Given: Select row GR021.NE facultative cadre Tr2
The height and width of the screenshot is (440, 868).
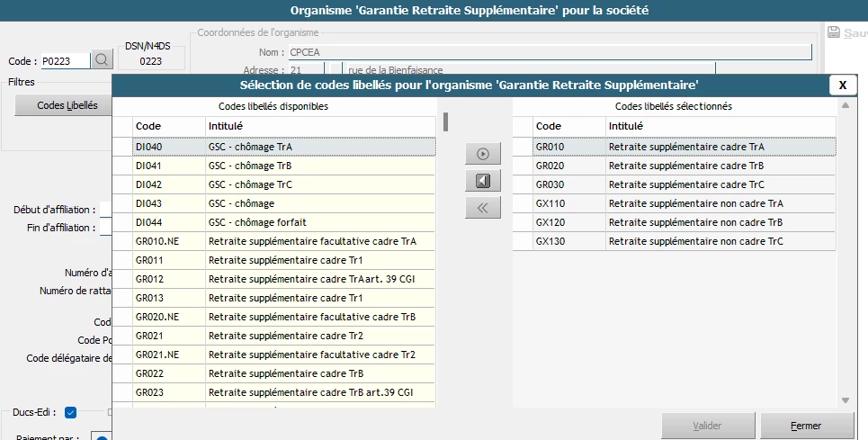Looking at the screenshot, I should [x=284, y=355].
